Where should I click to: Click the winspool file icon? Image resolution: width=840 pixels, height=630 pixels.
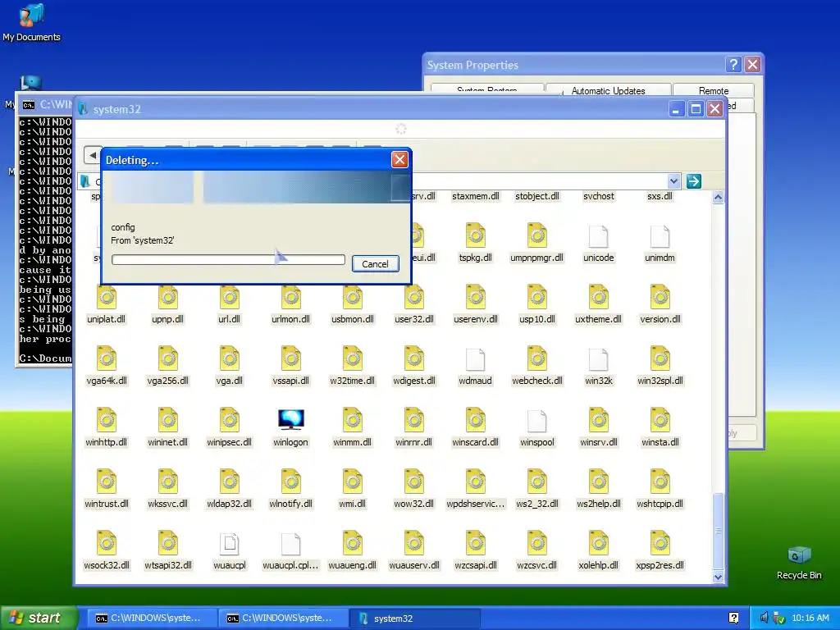(x=537, y=420)
